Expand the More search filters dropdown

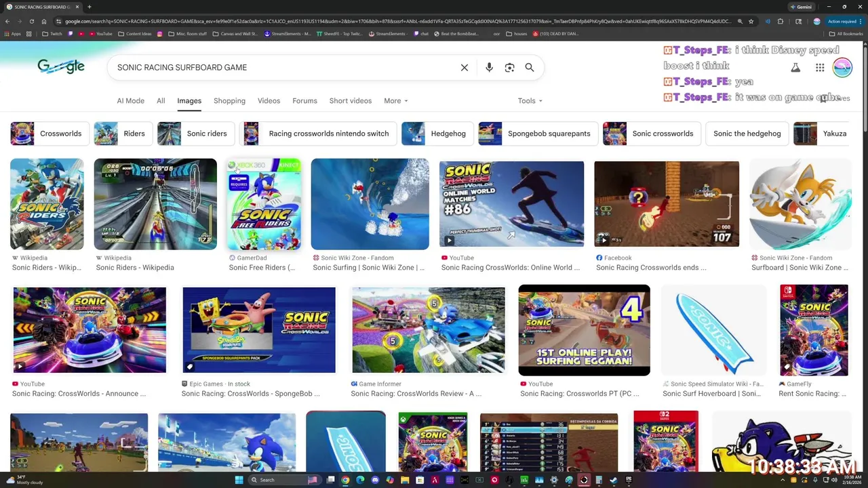396,101
